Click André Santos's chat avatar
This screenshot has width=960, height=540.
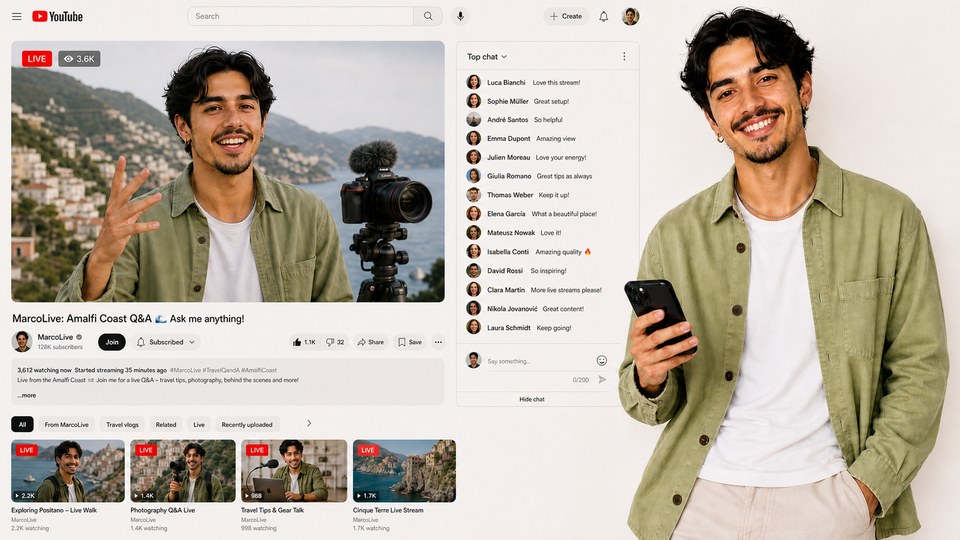click(473, 119)
